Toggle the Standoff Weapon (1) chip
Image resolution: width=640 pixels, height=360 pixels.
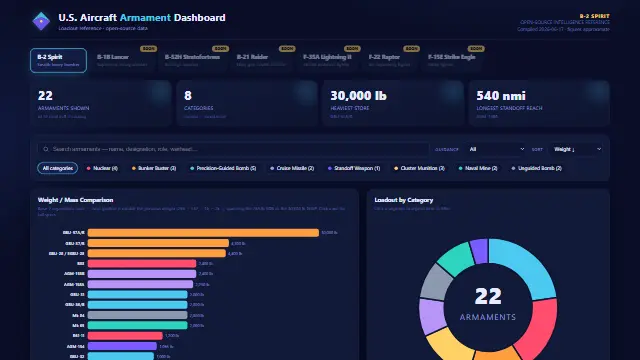(x=354, y=168)
